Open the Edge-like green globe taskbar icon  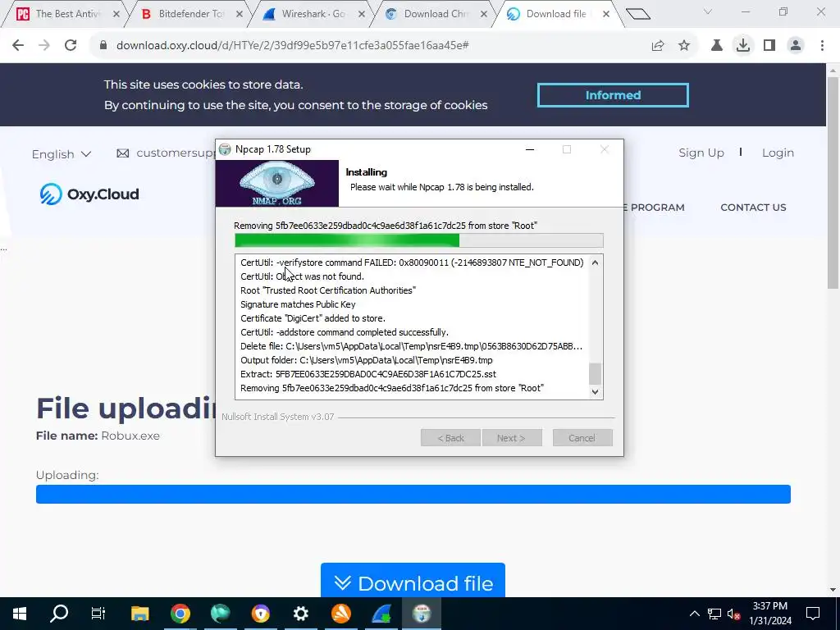coord(220,614)
